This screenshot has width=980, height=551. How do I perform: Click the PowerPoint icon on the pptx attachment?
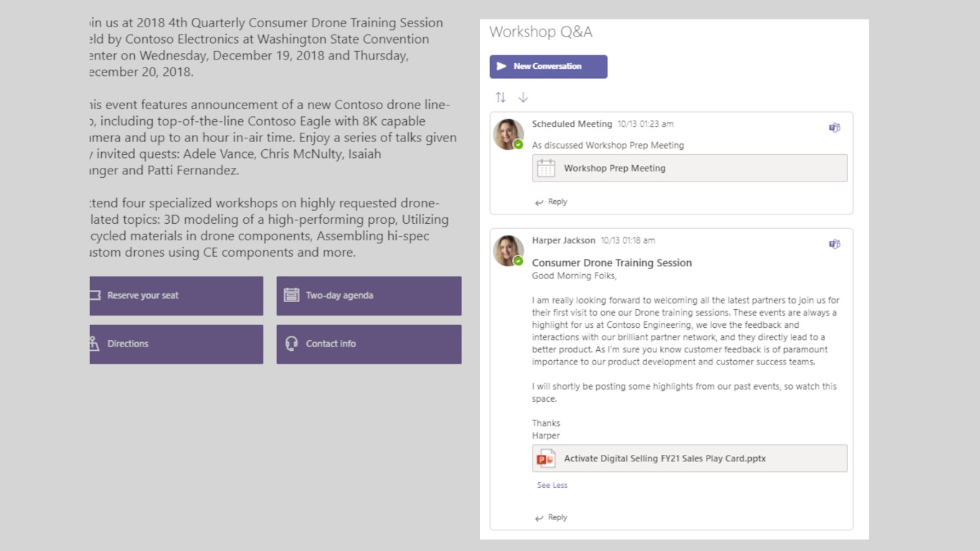(546, 458)
